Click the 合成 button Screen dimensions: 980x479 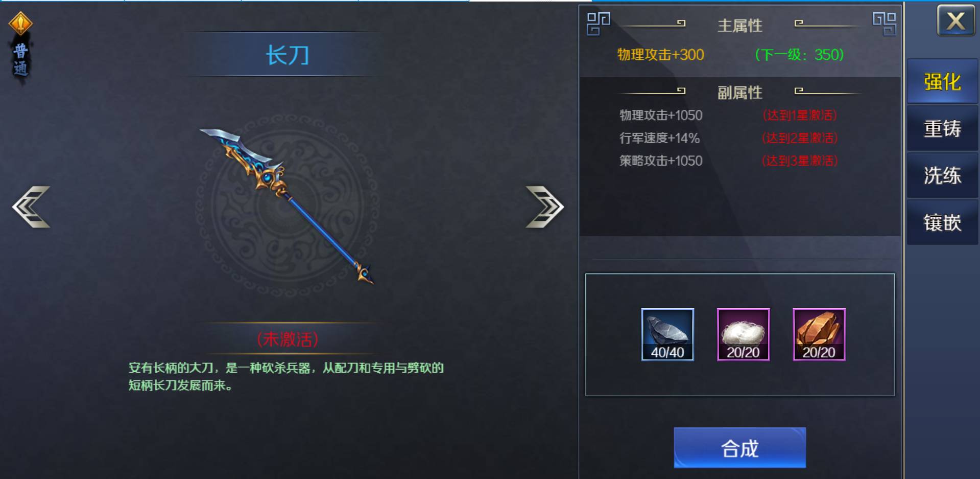point(740,448)
